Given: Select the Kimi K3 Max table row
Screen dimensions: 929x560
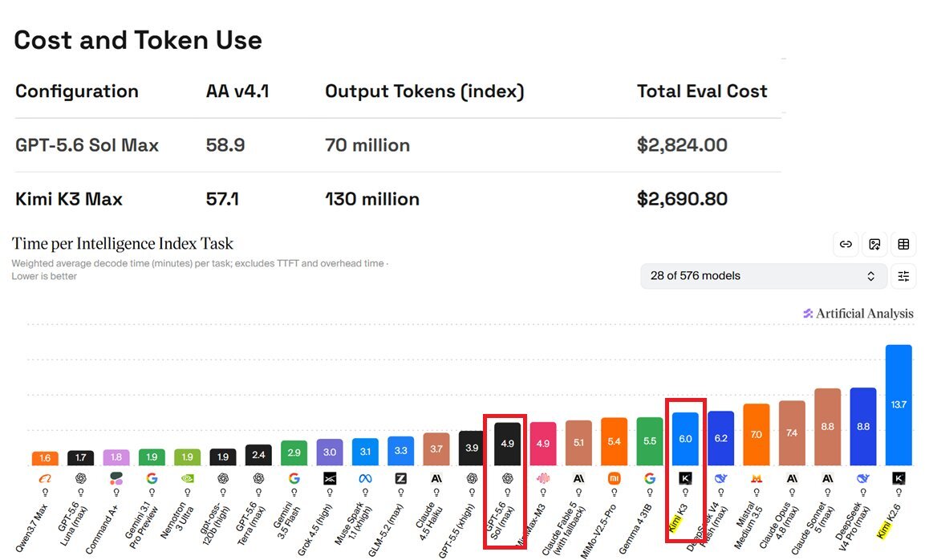Looking at the screenshot, I should click(x=398, y=199).
